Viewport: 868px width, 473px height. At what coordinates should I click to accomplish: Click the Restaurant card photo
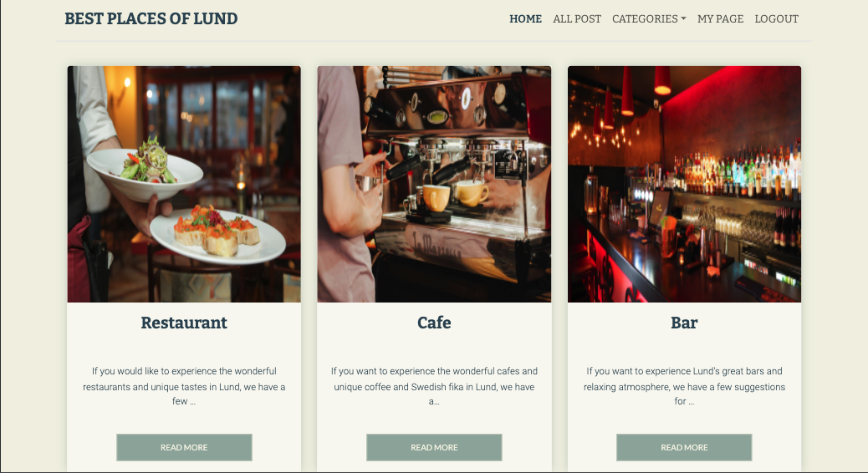pyautogui.click(x=184, y=184)
